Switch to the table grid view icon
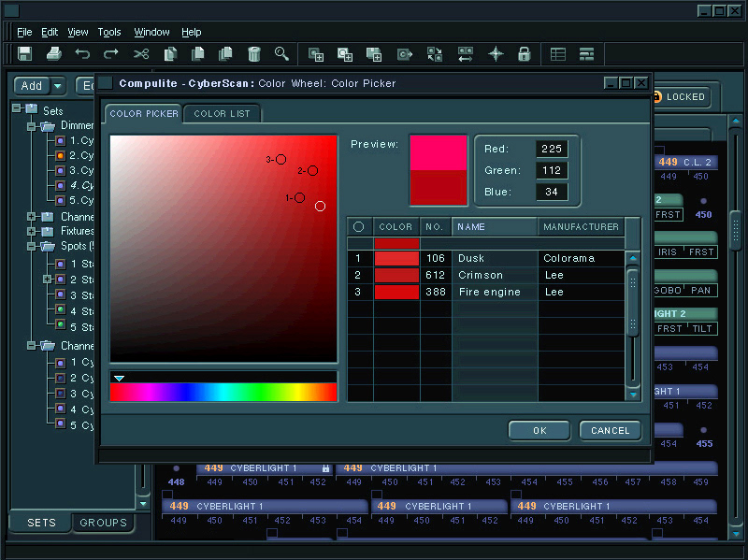Viewport: 748px width, 560px height. click(558, 54)
